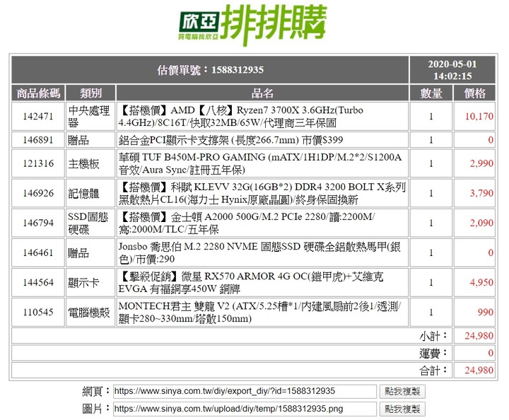Click the price 0 in row 146461
This screenshot has width=509, height=420.
click(x=491, y=252)
